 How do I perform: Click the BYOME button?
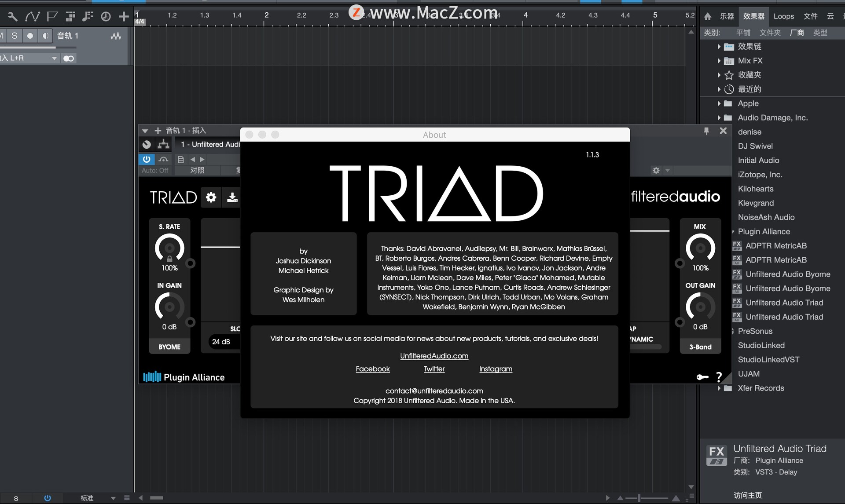[x=169, y=347]
